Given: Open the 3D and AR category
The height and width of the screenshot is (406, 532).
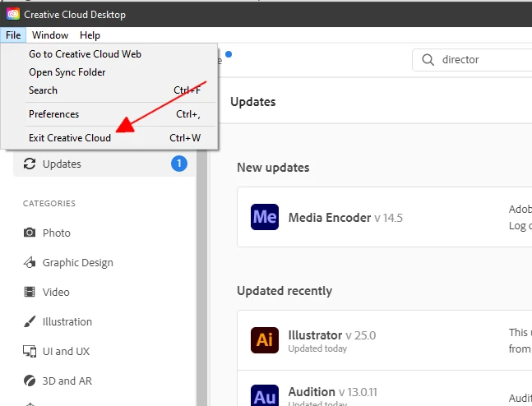Looking at the screenshot, I should click(x=67, y=381).
